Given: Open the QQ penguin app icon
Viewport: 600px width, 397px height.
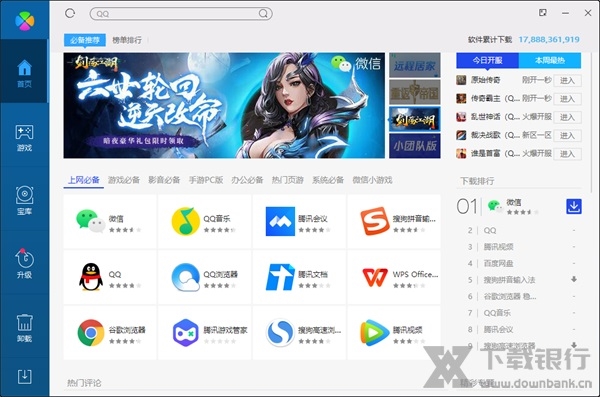Looking at the screenshot, I should click(91, 277).
